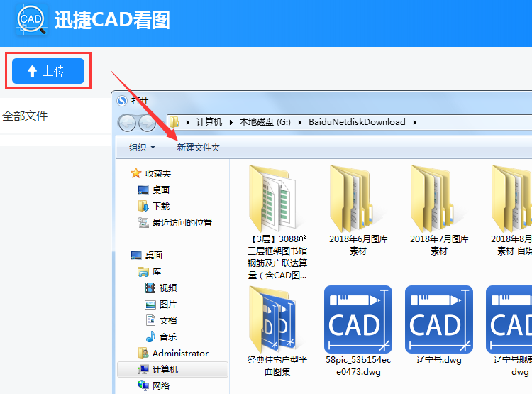Expand the arrow after 计算机 in path
Viewport: 532px width, 394px height.
231,122
